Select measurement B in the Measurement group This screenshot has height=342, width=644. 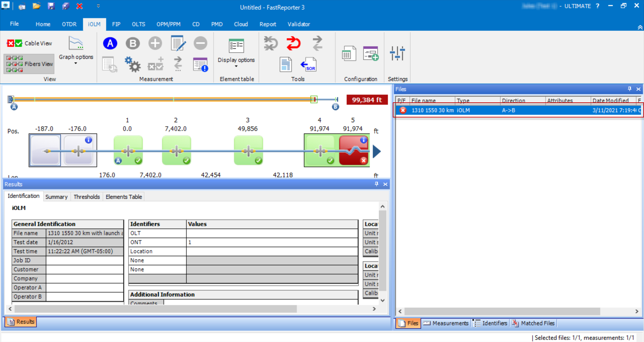click(132, 43)
